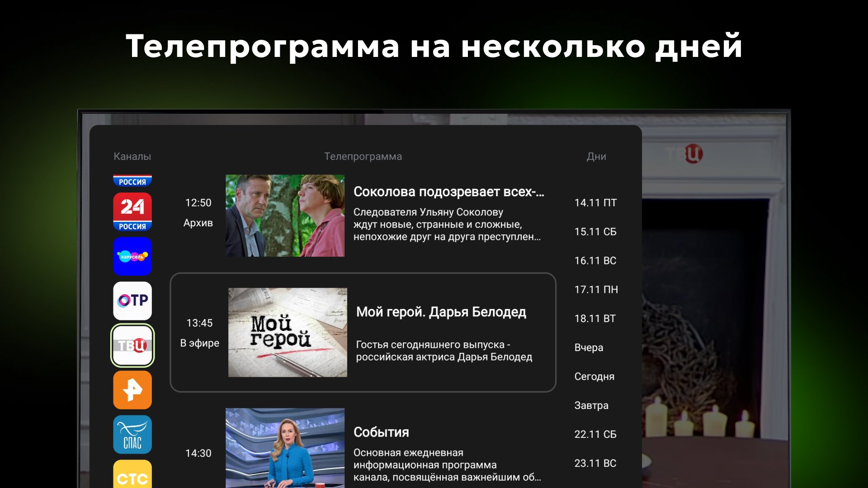The image size is (868, 488).
Task: Select 22.11 СБ in the days column
Action: coord(595,434)
